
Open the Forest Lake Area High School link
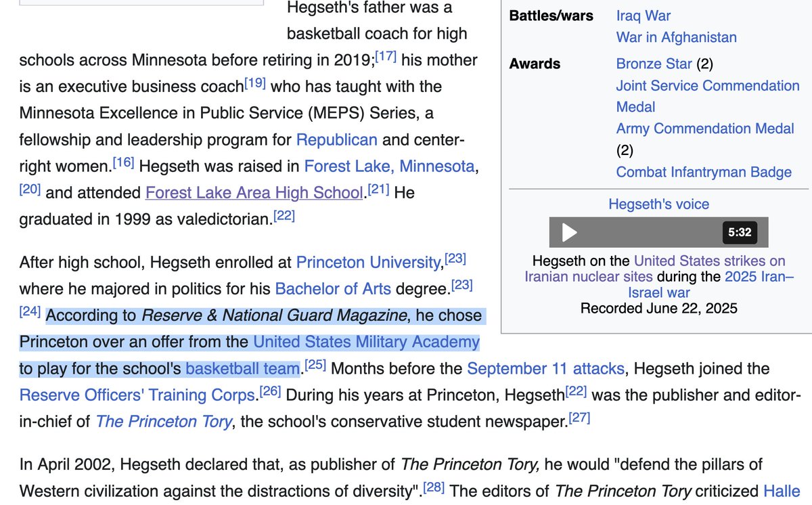point(254,192)
